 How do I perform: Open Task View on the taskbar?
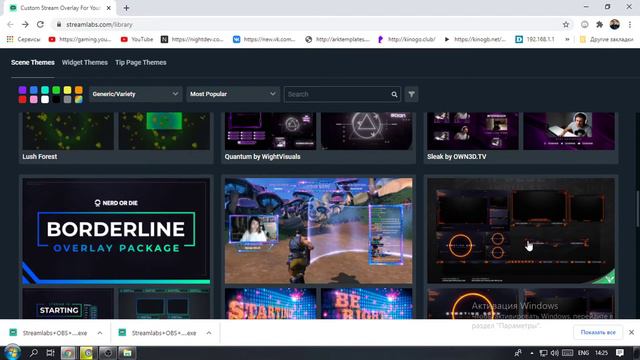click(x=50, y=353)
